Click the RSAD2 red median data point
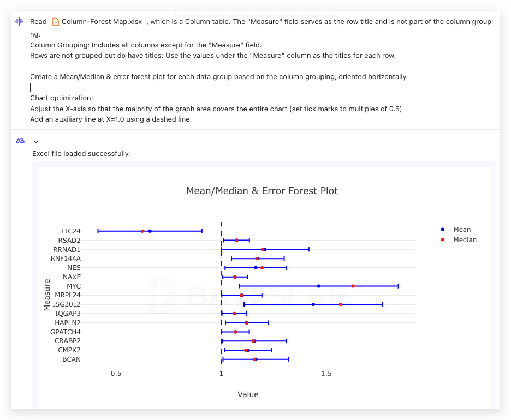 (x=236, y=241)
